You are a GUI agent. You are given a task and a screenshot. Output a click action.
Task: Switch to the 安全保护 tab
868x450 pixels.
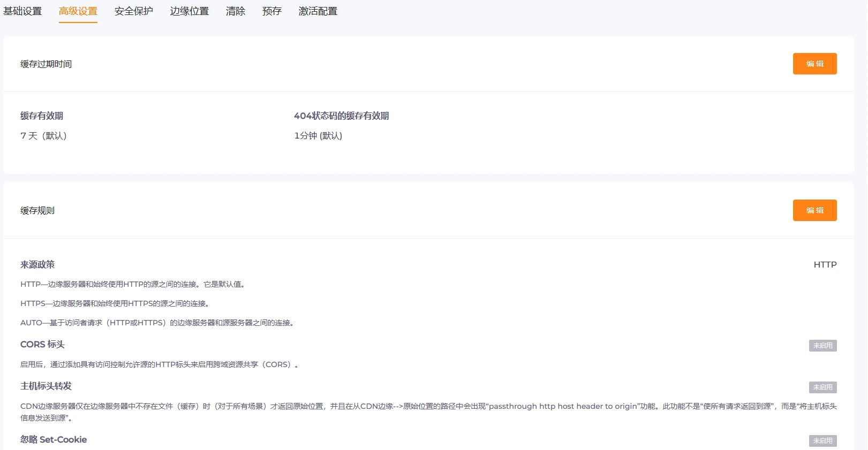tap(134, 11)
